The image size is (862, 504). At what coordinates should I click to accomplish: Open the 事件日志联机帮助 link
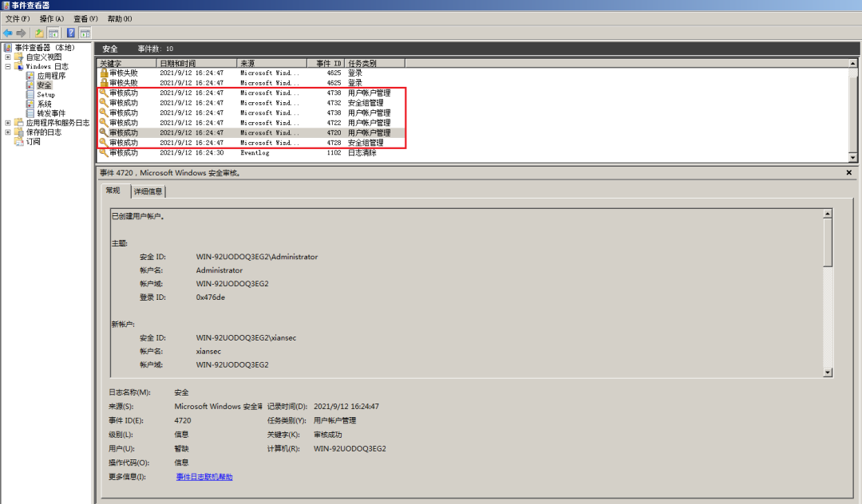(204, 477)
